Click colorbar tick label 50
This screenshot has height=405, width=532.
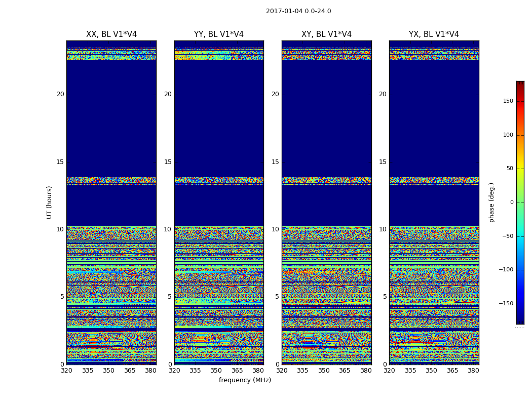(510, 169)
